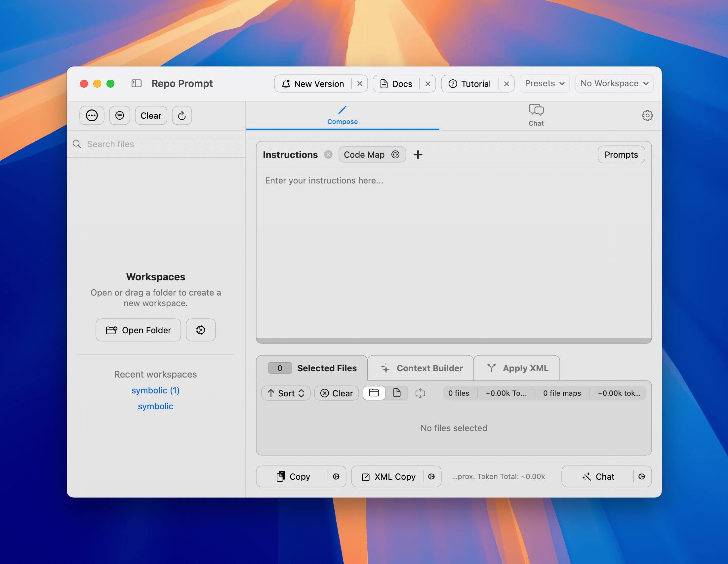This screenshot has height=564, width=728.
Task: Add new prompt with plus icon
Action: (418, 155)
